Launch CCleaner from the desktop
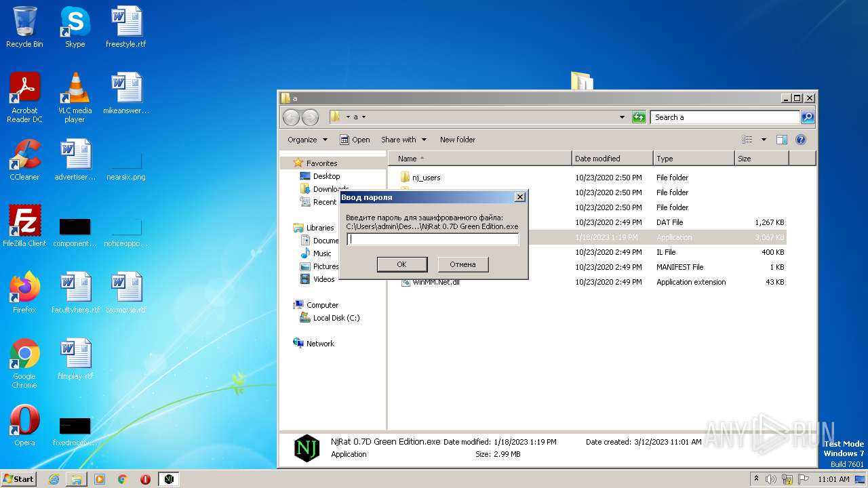 [24, 160]
